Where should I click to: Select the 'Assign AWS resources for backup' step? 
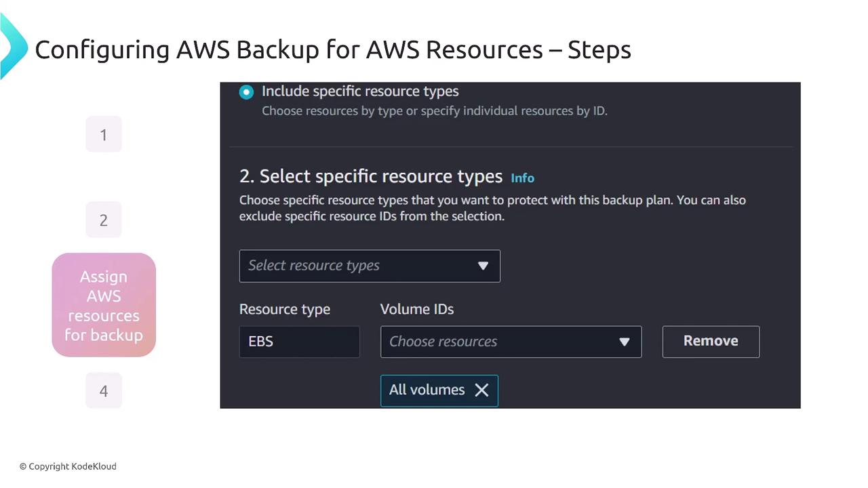click(x=104, y=305)
